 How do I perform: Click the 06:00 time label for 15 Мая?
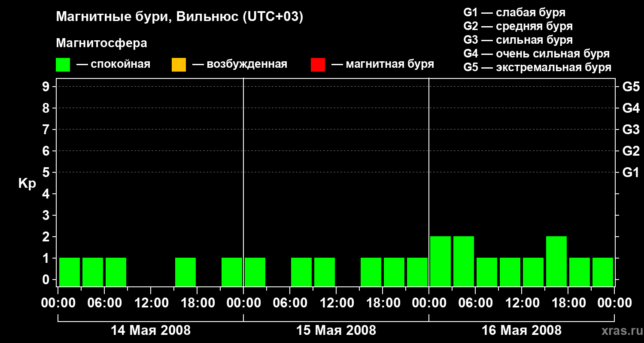point(290,303)
